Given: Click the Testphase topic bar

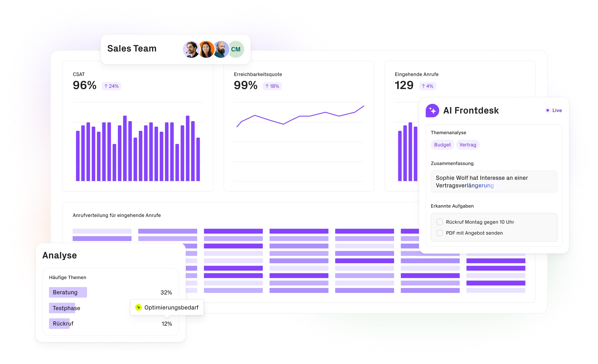Looking at the screenshot, I should click(x=62, y=308).
